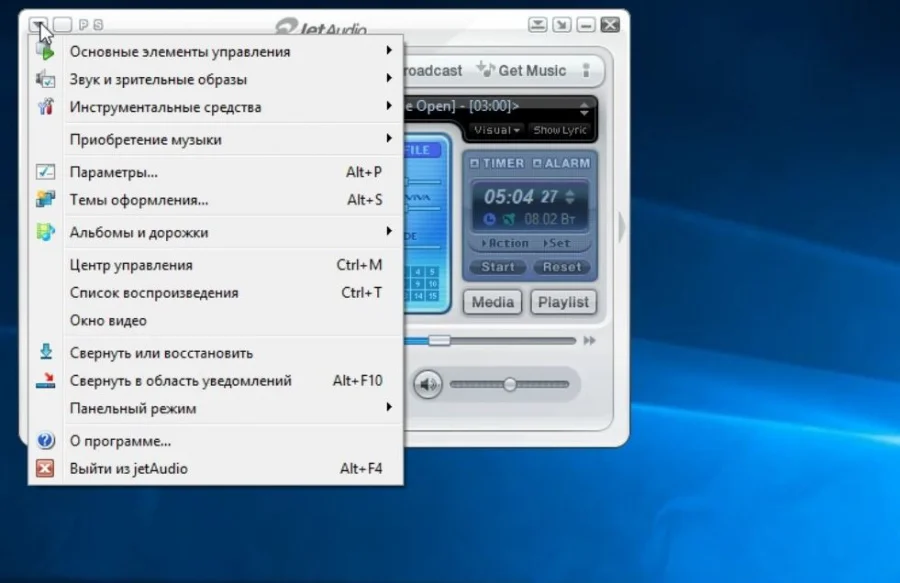This screenshot has width=900, height=583.
Task: Click the blank square button in title bar
Action: click(63, 25)
